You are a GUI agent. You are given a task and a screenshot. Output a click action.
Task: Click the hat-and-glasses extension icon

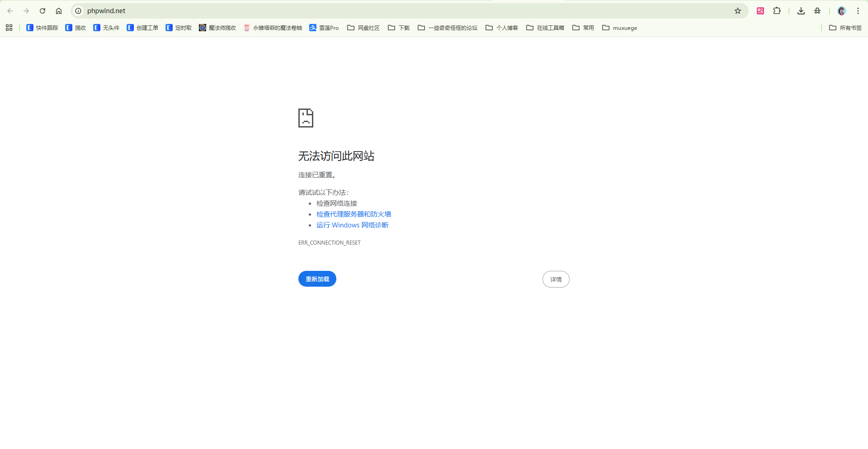(817, 11)
